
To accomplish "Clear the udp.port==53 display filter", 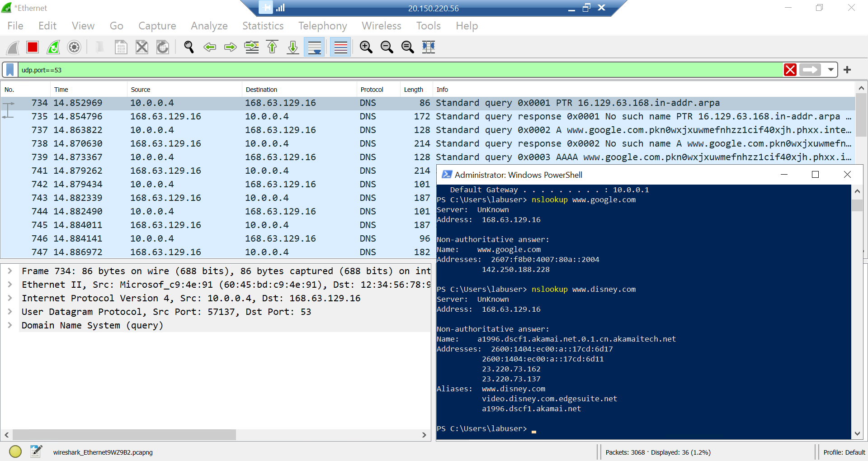I will [x=790, y=70].
